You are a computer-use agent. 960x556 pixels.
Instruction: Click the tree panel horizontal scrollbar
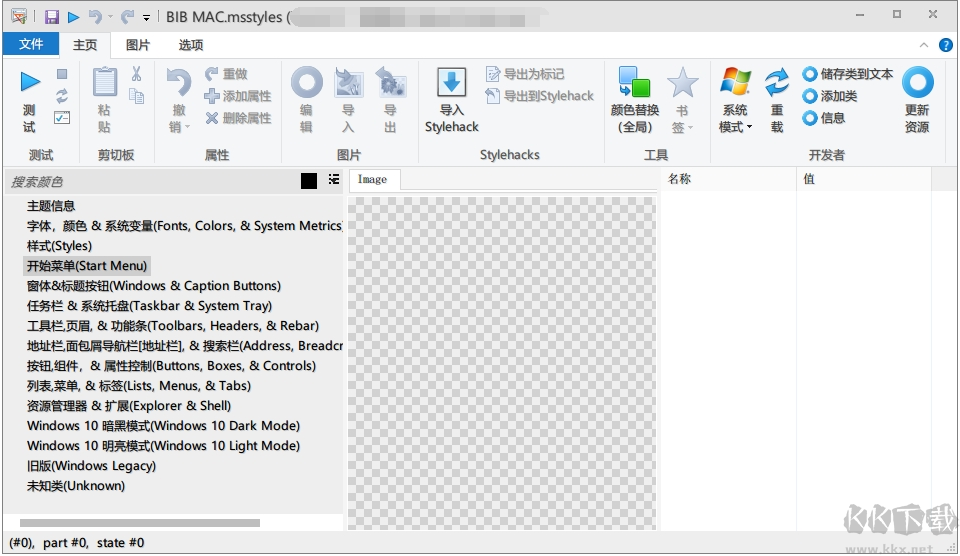coord(140,523)
